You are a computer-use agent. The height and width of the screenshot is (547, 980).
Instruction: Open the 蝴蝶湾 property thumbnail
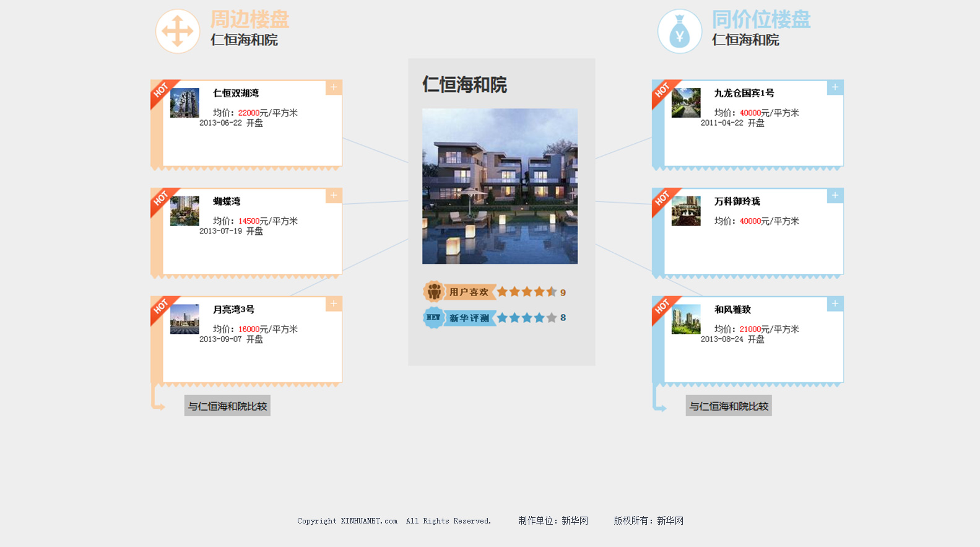[x=184, y=211]
